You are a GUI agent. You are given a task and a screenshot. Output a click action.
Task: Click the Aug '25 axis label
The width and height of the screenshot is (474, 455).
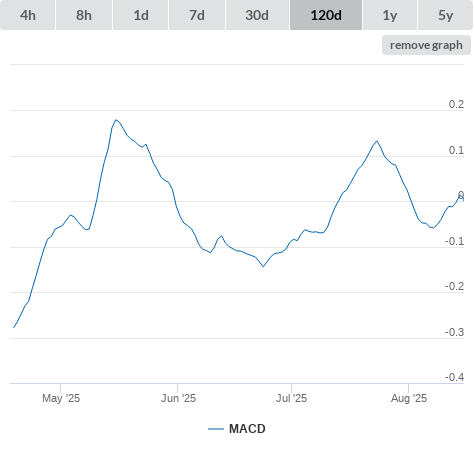[x=409, y=398]
